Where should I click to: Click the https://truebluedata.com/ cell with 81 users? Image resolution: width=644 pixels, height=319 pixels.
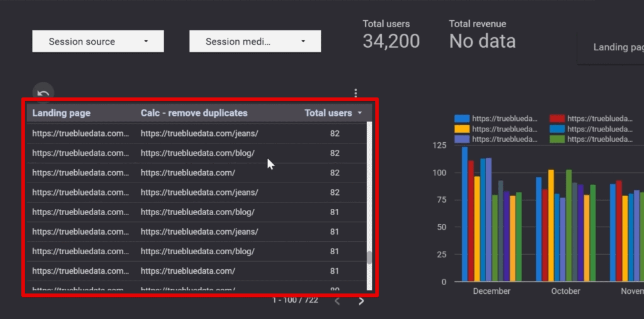coord(187,271)
